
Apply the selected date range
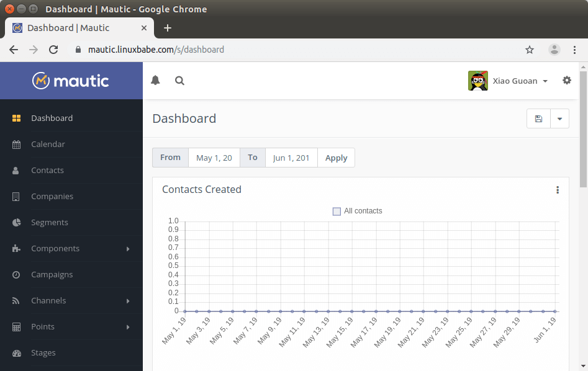point(336,158)
